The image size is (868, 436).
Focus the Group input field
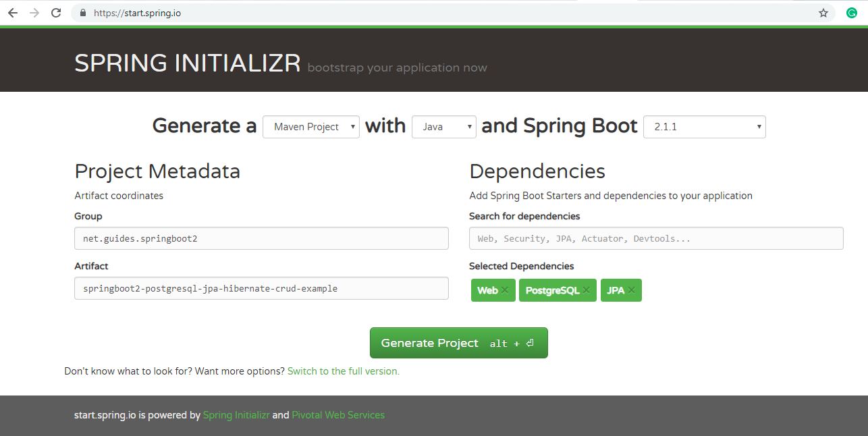click(261, 238)
